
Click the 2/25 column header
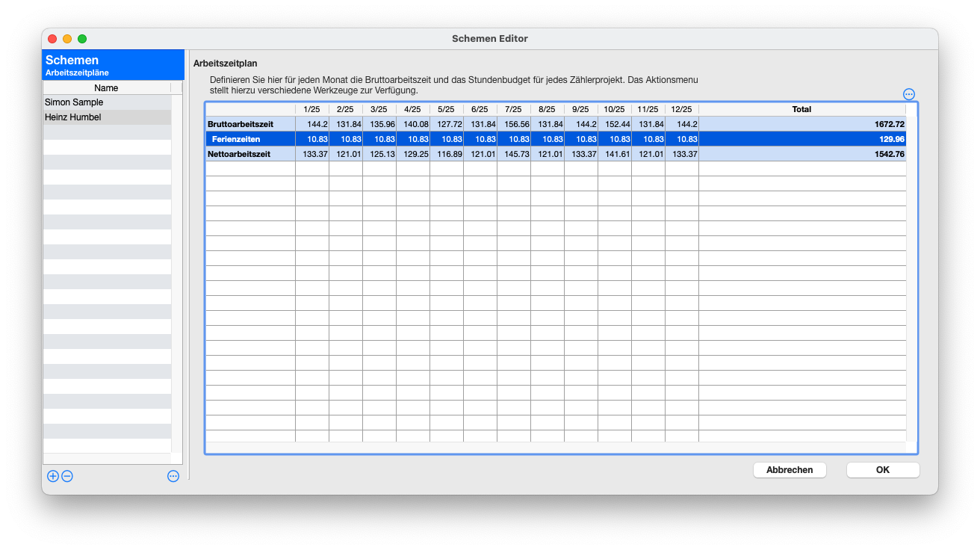click(346, 109)
